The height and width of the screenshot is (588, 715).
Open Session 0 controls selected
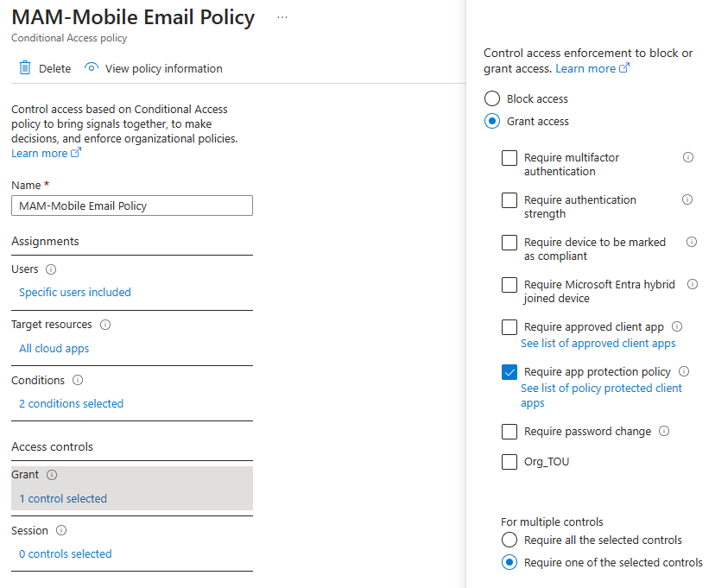pos(66,553)
